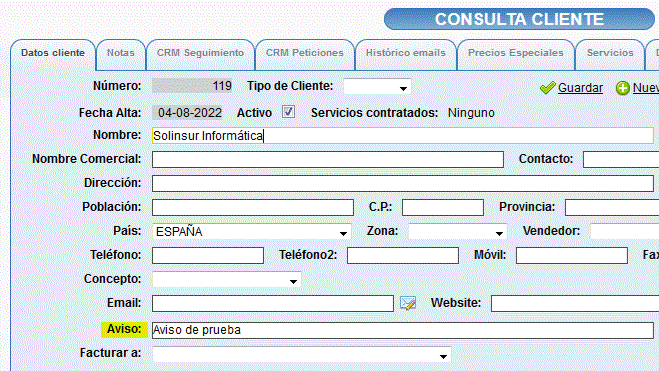Image resolution: width=659 pixels, height=371 pixels.
Task: Open the Concepto dropdown
Action: click(x=227, y=279)
